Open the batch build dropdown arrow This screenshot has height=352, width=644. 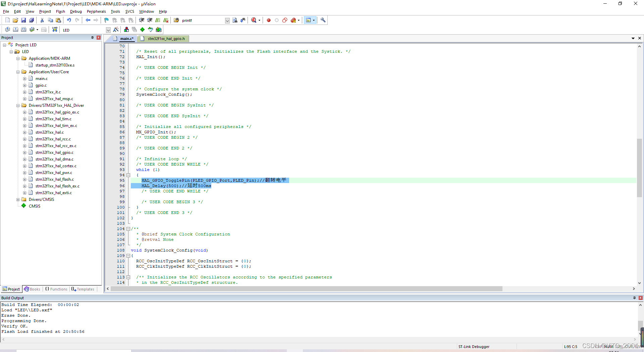pos(37,30)
